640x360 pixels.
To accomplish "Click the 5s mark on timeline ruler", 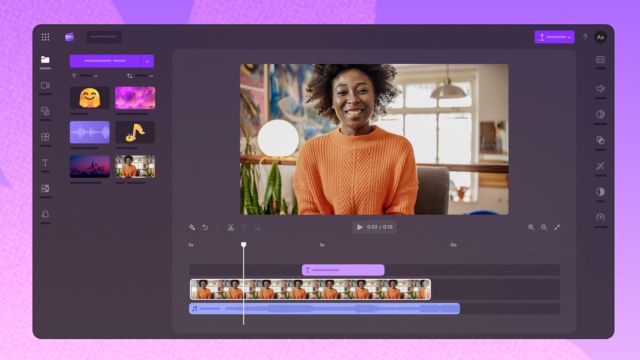I will 322,245.
